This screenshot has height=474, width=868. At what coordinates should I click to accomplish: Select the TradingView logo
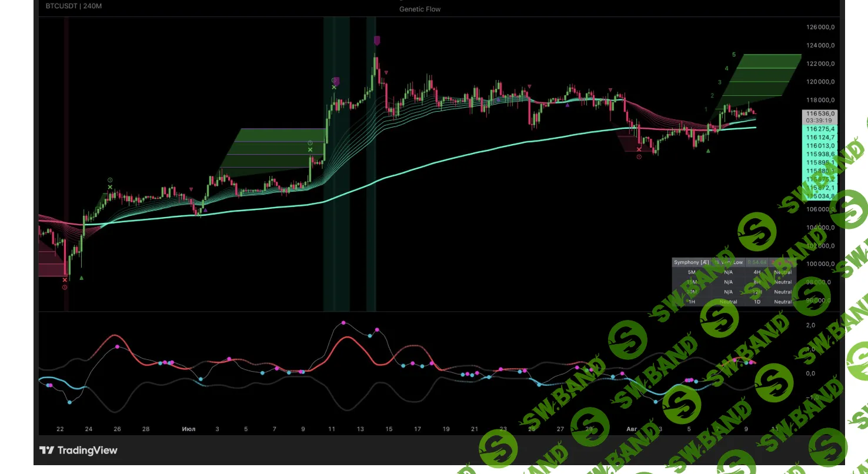[x=47, y=450]
